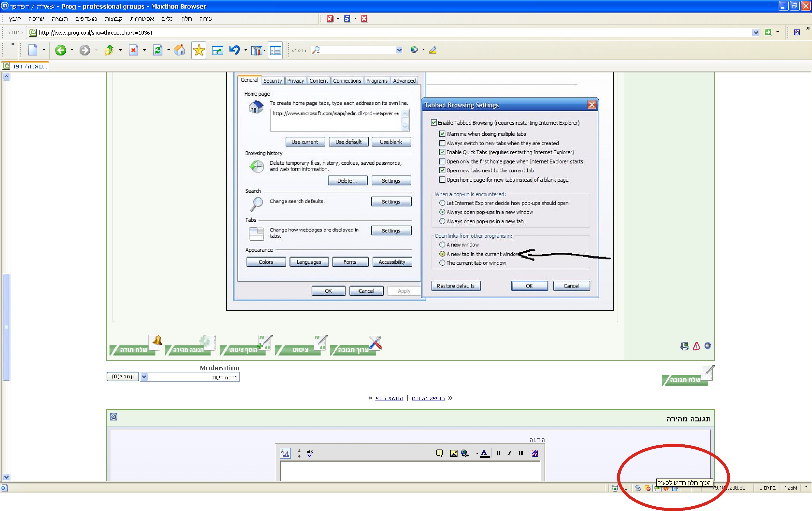Click the Insert Image icon in editor
Viewport: 812px width, 511px height.
point(454,453)
